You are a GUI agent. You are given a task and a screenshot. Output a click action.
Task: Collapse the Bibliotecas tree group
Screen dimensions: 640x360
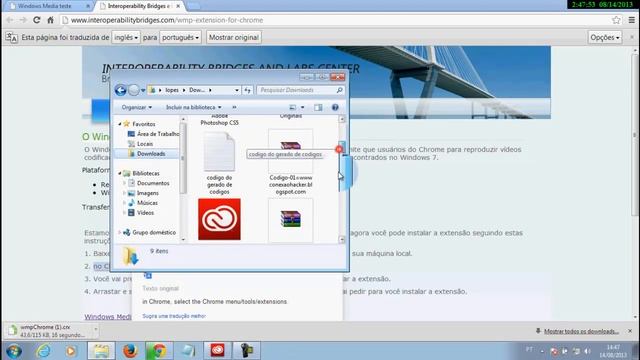pos(120,173)
